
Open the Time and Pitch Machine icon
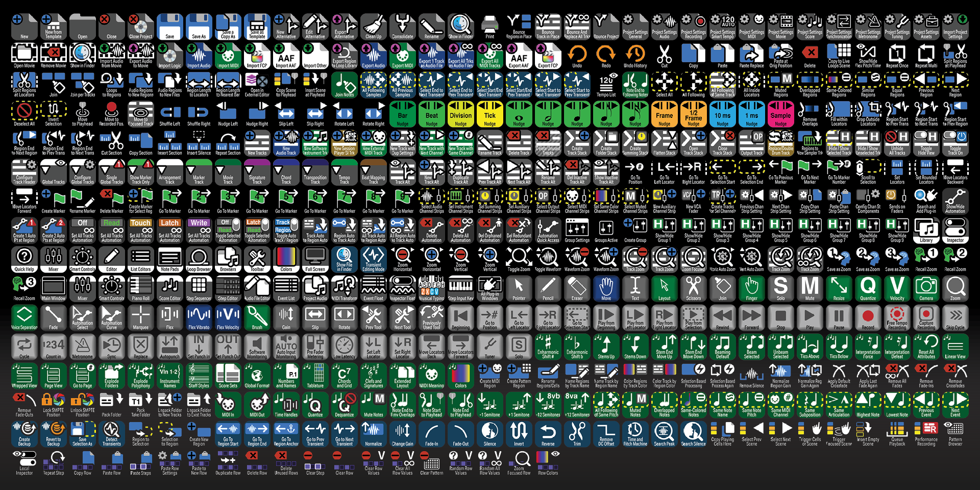[635, 434]
